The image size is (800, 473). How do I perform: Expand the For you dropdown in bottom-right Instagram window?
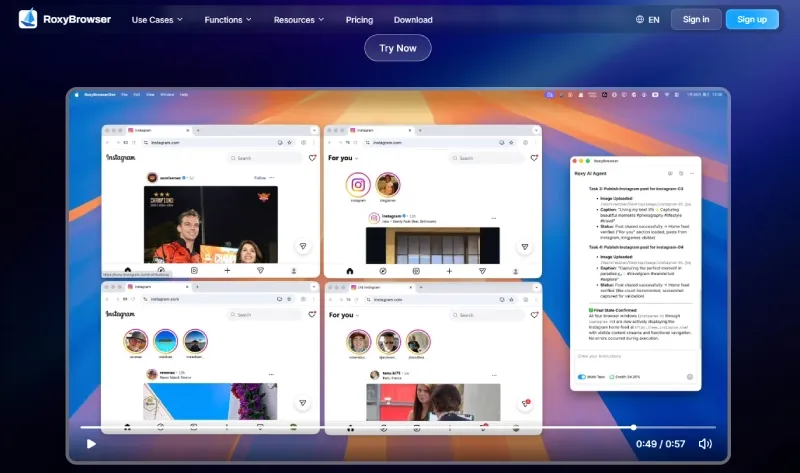click(343, 315)
